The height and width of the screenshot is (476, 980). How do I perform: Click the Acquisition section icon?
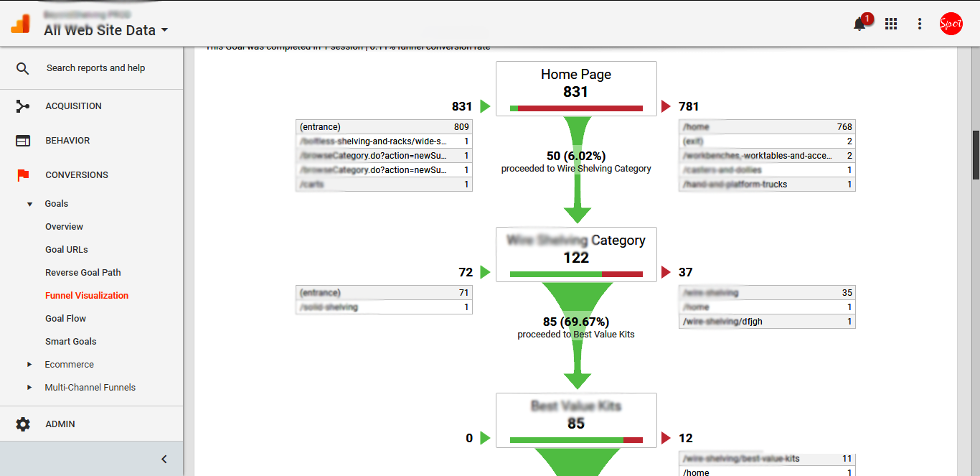pyautogui.click(x=23, y=106)
